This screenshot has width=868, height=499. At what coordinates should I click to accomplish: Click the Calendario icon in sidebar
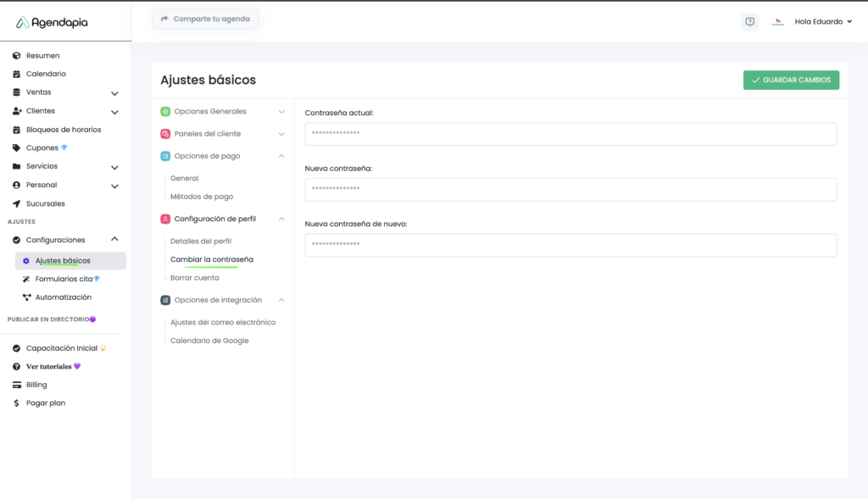point(16,75)
